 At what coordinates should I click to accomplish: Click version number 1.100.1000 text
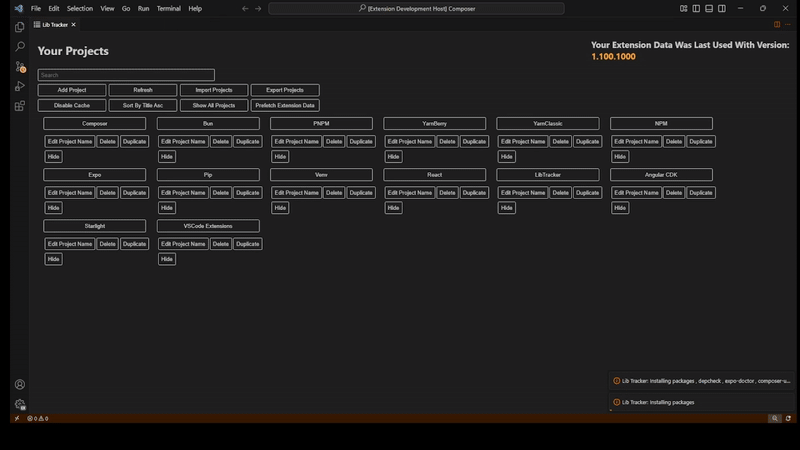pyautogui.click(x=613, y=57)
